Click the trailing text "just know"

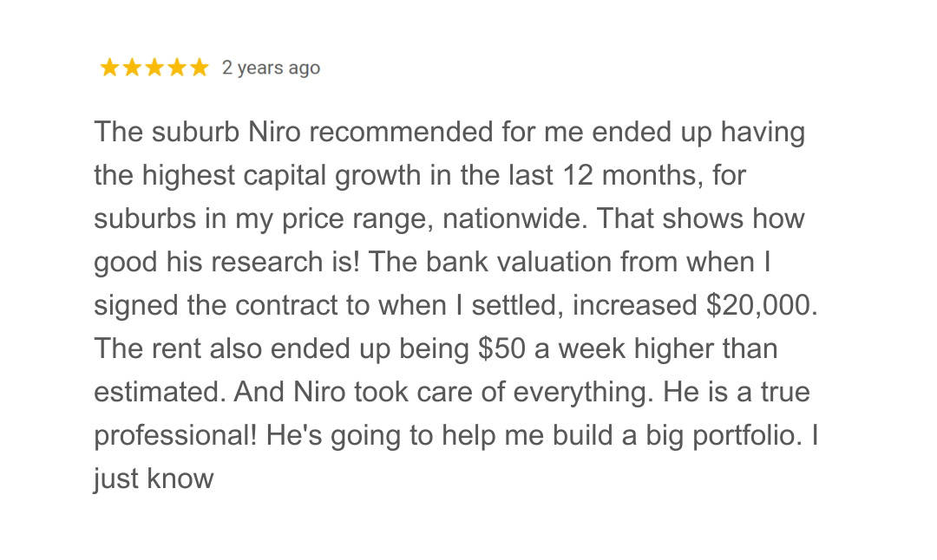(x=154, y=479)
